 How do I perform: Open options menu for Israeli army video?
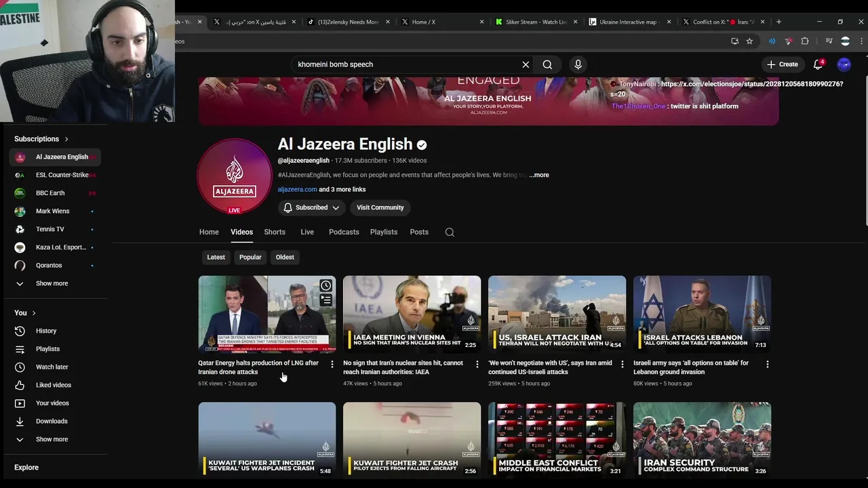(x=767, y=364)
